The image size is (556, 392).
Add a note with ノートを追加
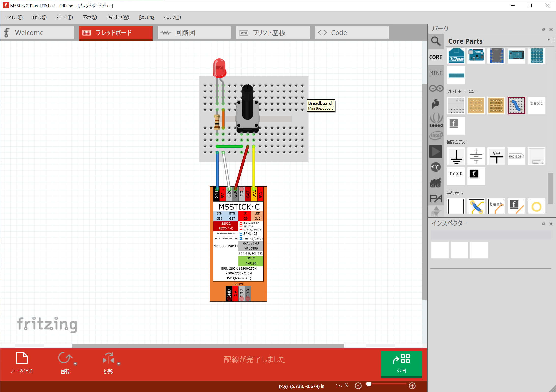pyautogui.click(x=22, y=363)
